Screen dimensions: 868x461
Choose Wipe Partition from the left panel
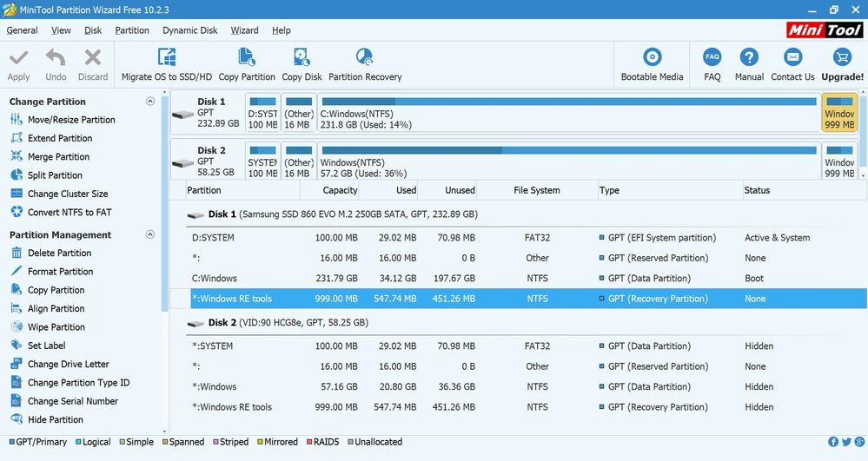(56, 327)
